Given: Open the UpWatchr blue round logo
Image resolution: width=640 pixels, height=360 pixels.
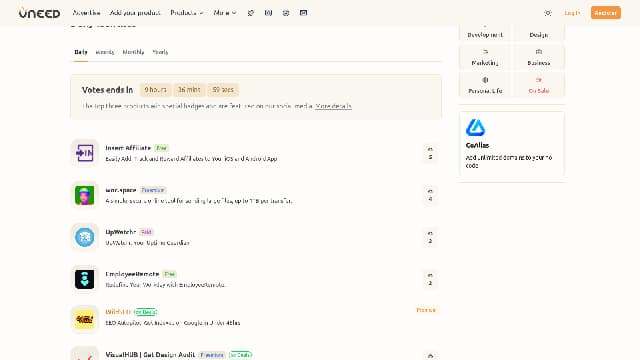Looking at the screenshot, I should click(x=84, y=237).
